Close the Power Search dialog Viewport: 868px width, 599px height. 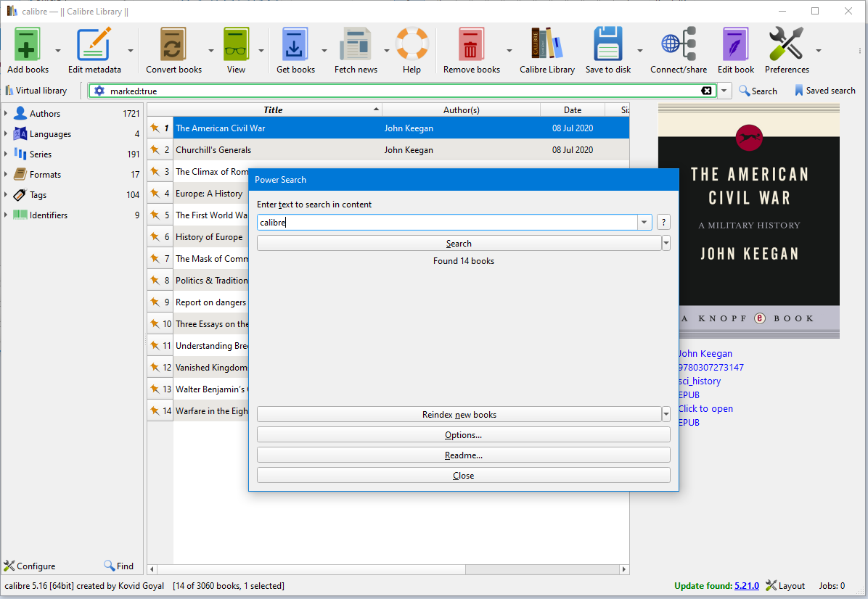(463, 476)
